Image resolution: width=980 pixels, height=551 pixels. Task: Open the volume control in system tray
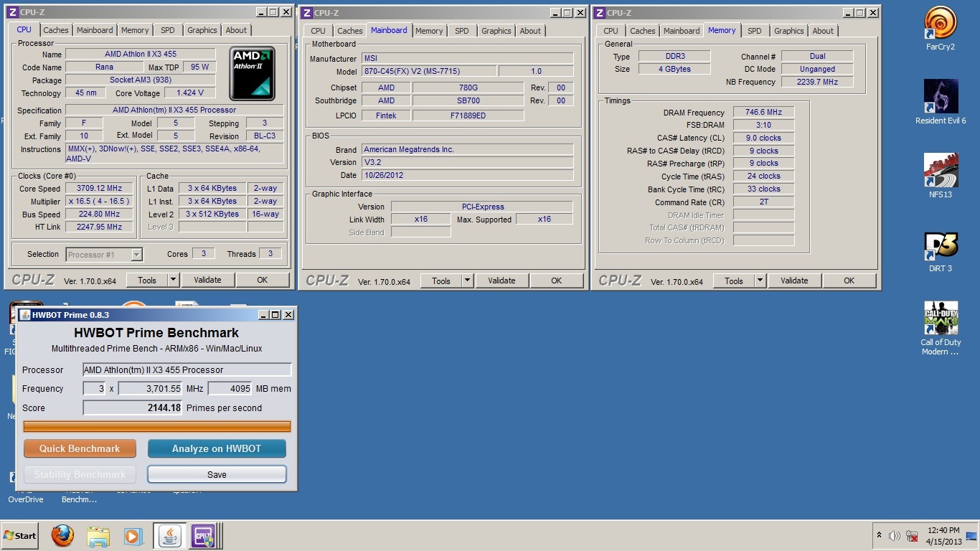point(895,536)
